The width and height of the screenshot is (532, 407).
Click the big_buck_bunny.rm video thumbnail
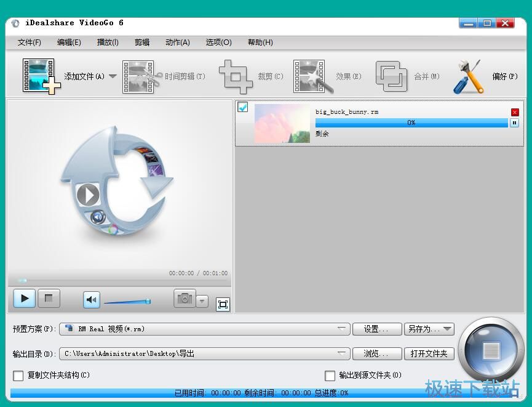point(282,123)
